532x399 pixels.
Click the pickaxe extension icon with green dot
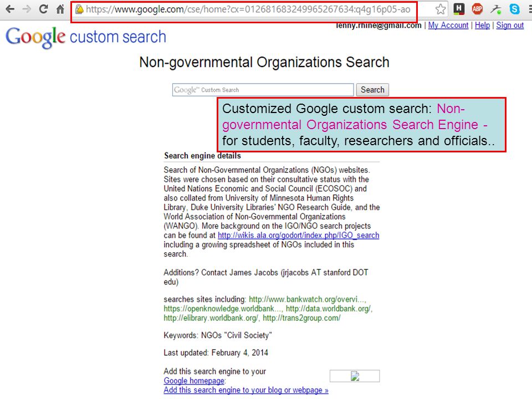(495, 9)
